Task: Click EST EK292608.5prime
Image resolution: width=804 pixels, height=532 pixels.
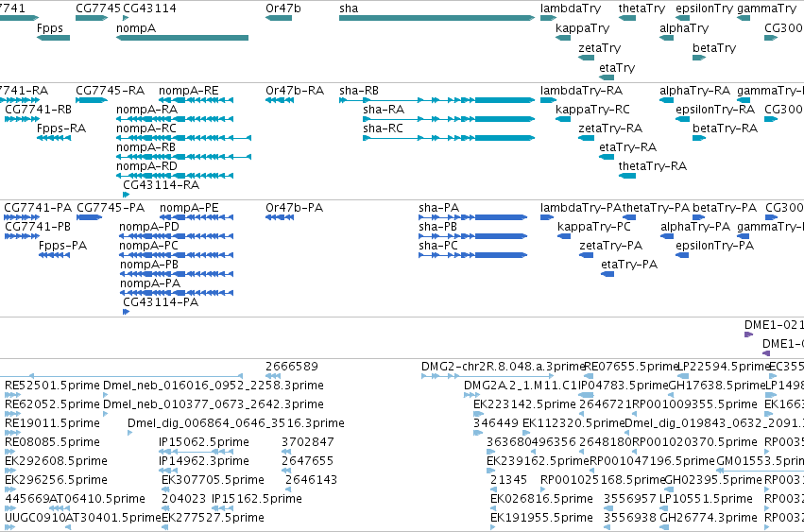Action: (57, 461)
